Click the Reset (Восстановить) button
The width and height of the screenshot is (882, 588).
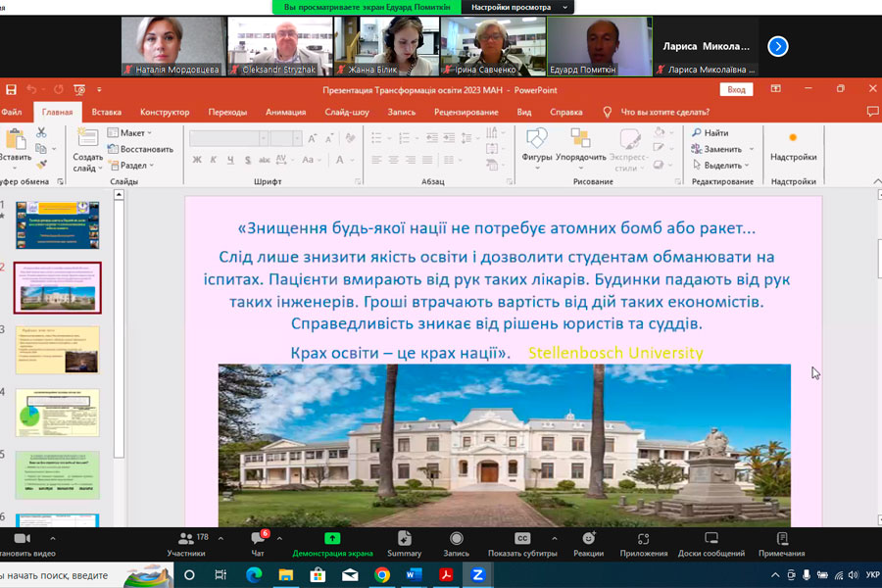140,149
